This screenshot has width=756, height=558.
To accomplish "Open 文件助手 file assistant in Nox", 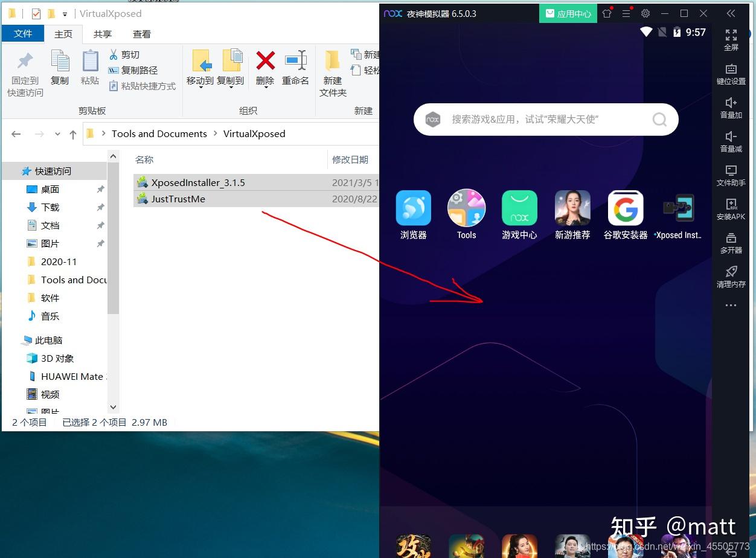I will [731, 175].
